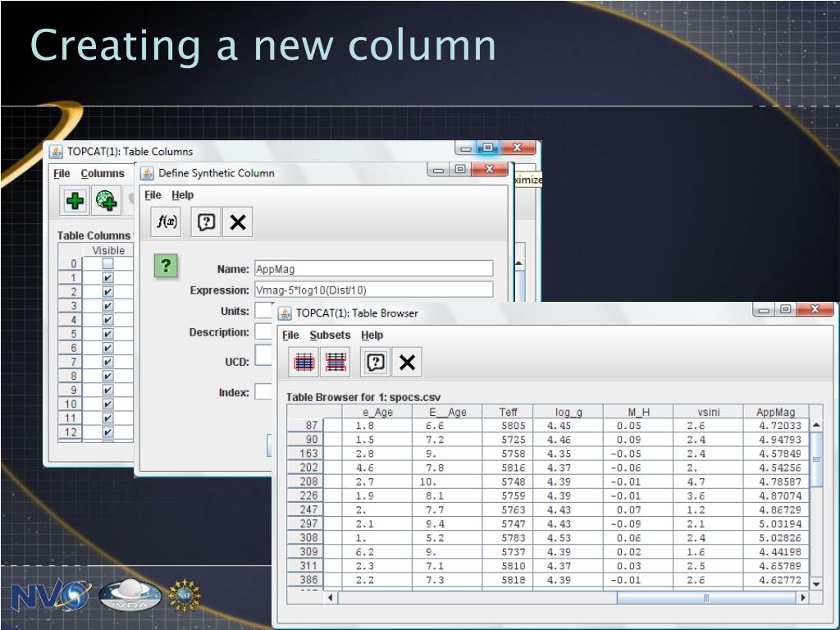Open Help menu in Table Browser
Viewport: 840px width, 630px height.
coord(372,335)
